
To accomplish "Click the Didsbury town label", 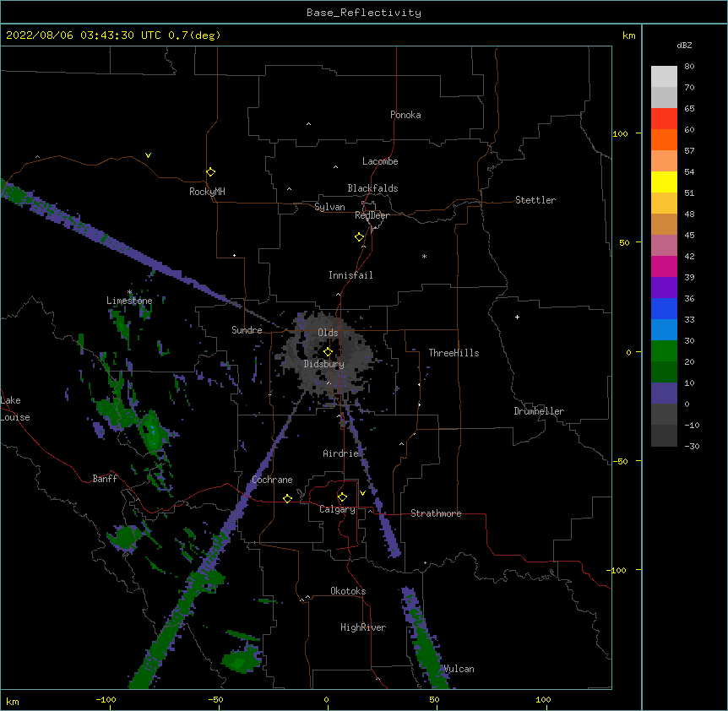I will 323,364.
